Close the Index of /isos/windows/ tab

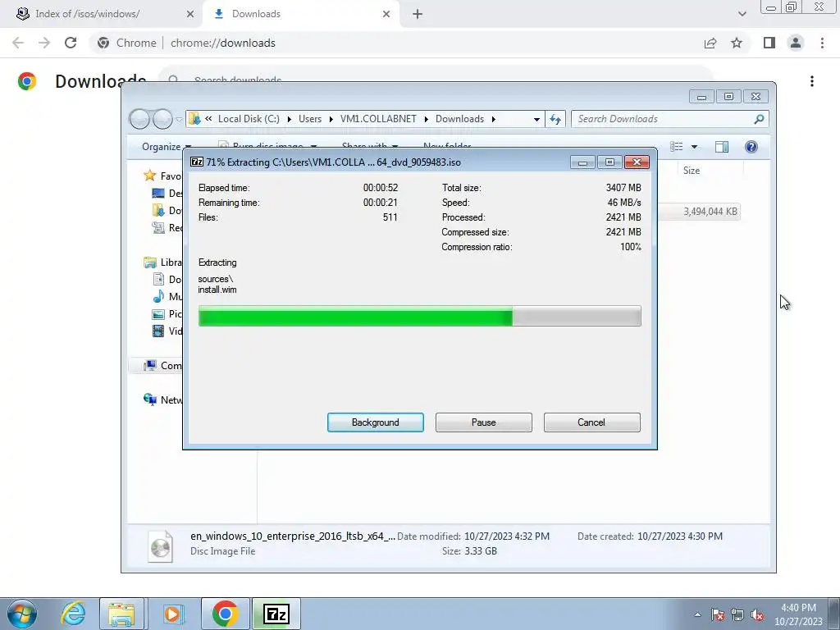pos(190,14)
